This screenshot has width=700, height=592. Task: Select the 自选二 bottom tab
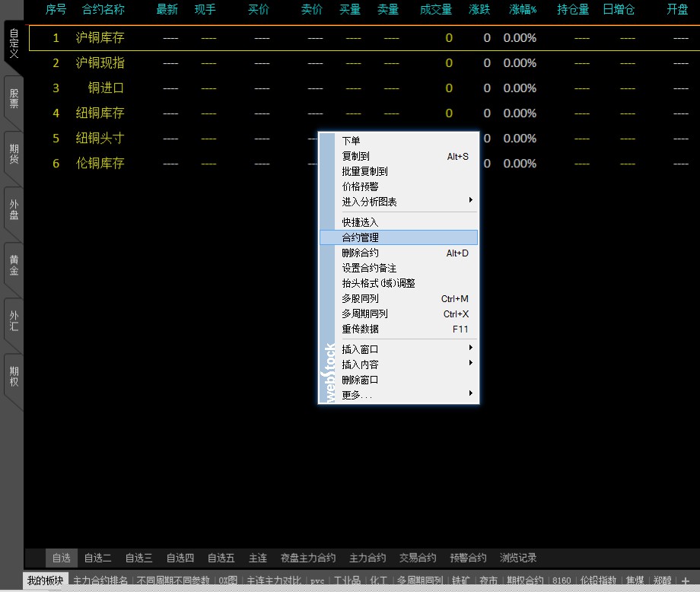coord(97,558)
